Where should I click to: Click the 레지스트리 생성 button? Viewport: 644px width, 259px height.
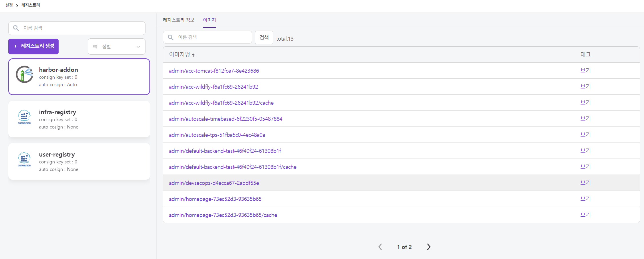pyautogui.click(x=33, y=46)
